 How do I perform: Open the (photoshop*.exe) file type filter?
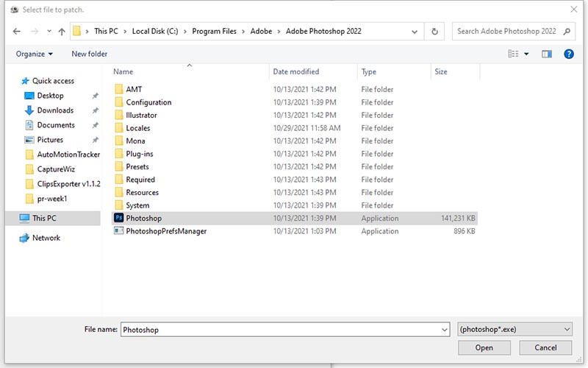coord(515,329)
